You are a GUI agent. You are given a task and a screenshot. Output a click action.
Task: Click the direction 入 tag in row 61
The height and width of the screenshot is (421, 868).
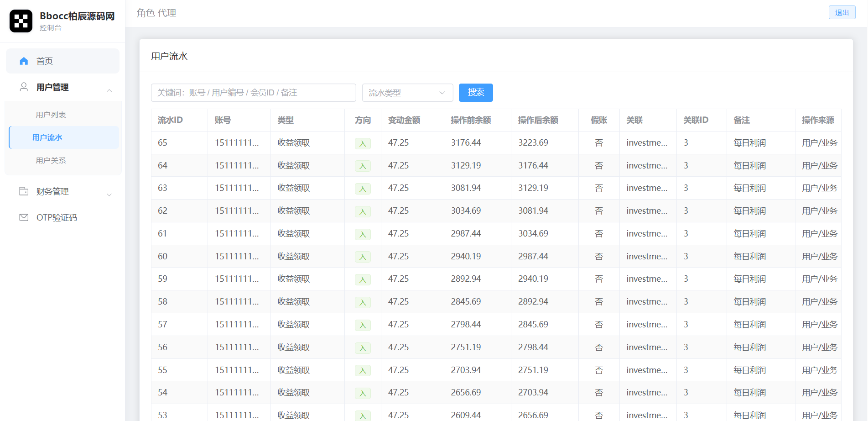pyautogui.click(x=363, y=234)
